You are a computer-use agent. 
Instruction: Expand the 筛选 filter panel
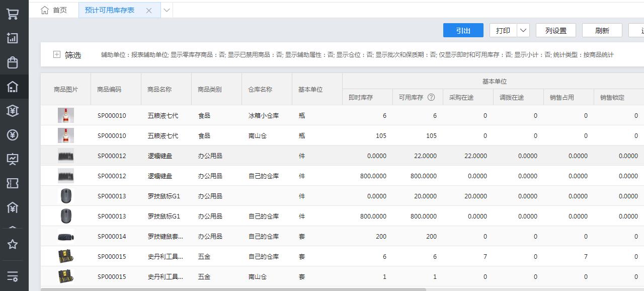[x=57, y=54]
